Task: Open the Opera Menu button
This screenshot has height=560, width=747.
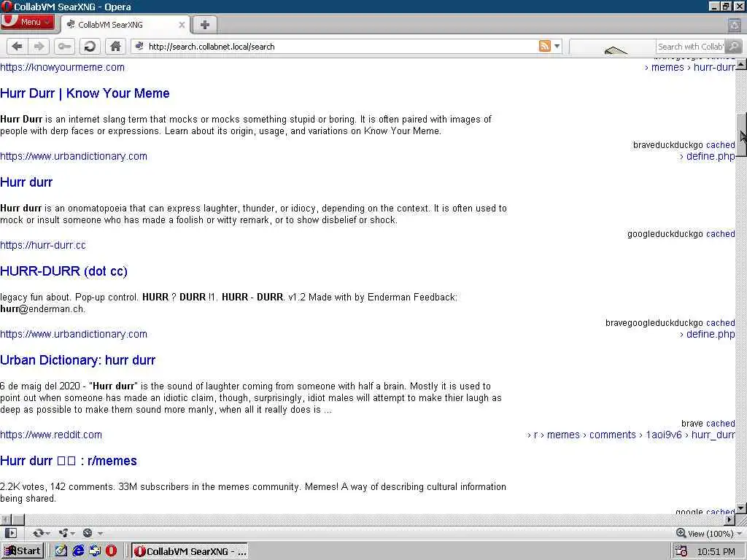Action: click(28, 22)
